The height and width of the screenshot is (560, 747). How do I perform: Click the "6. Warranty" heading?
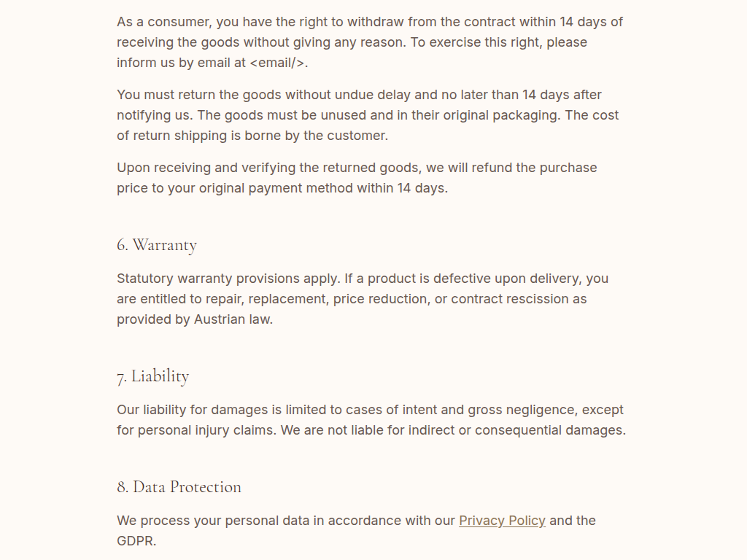pyautogui.click(x=157, y=245)
